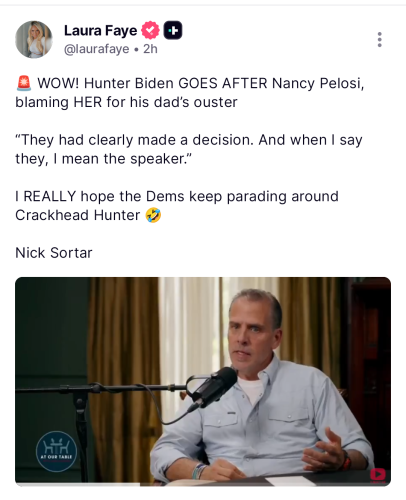Open the @laurafaye handle link
This screenshot has height=500, width=406.
[97, 49]
